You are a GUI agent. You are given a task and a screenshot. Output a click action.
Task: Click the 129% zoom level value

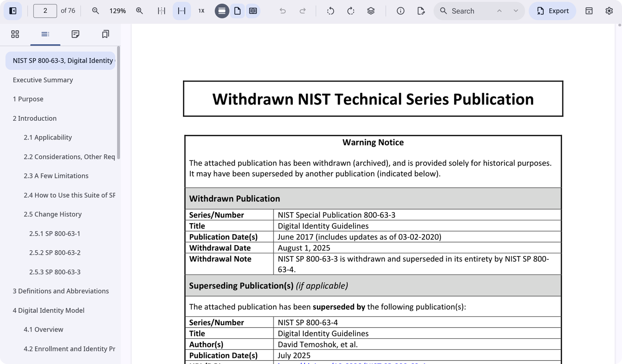tap(118, 11)
